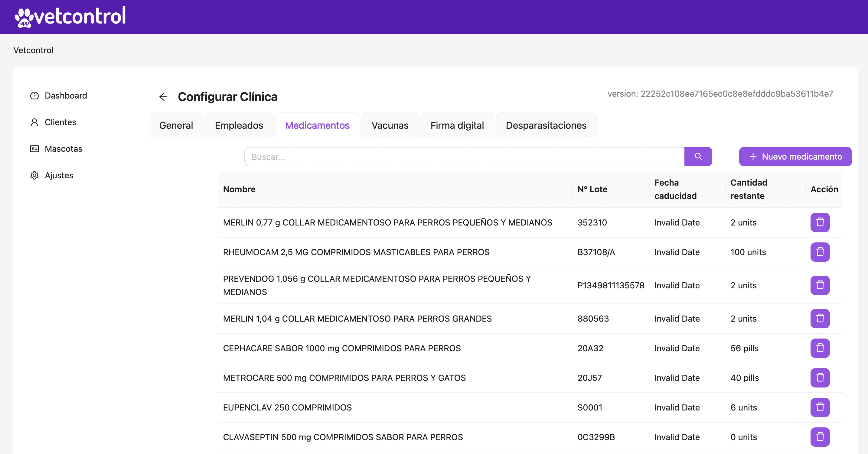
Task: Click the 100 units quantity
Action: tap(748, 252)
